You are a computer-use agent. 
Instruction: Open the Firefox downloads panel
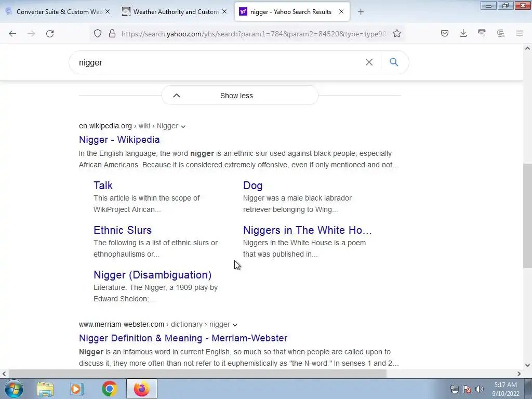pyautogui.click(x=463, y=33)
